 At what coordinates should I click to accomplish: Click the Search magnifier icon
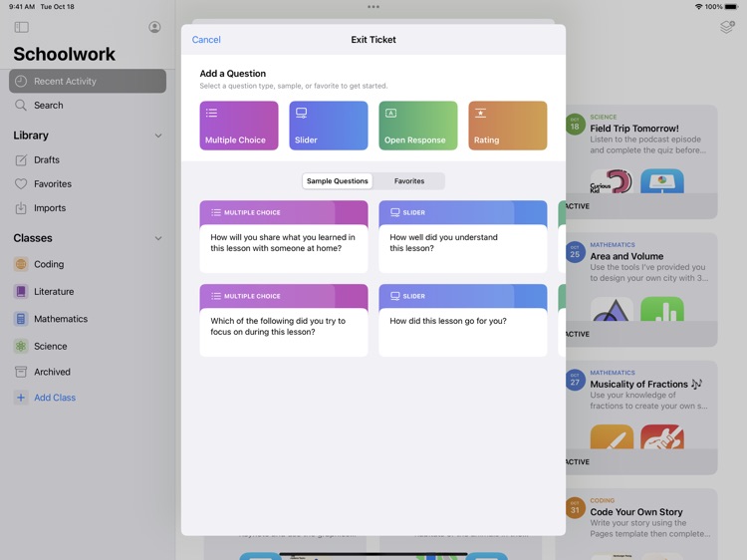[21, 106]
